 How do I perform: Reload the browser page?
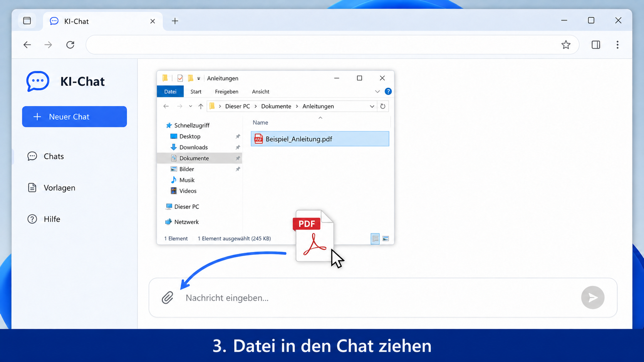pos(70,45)
